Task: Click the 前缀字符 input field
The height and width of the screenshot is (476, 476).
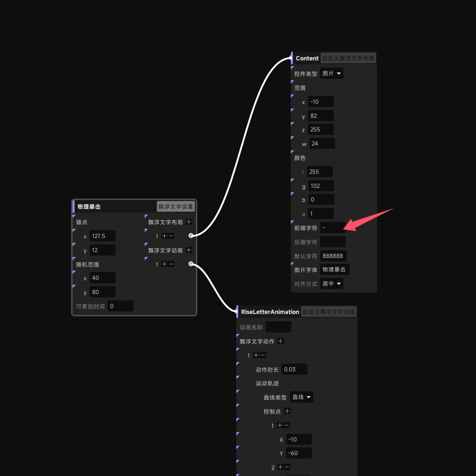Action: 333,228
